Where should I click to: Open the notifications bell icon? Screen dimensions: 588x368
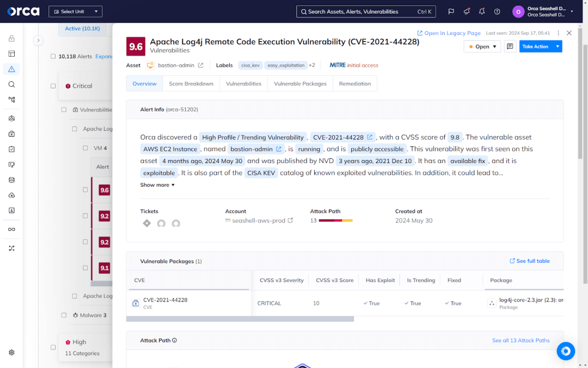482,11
